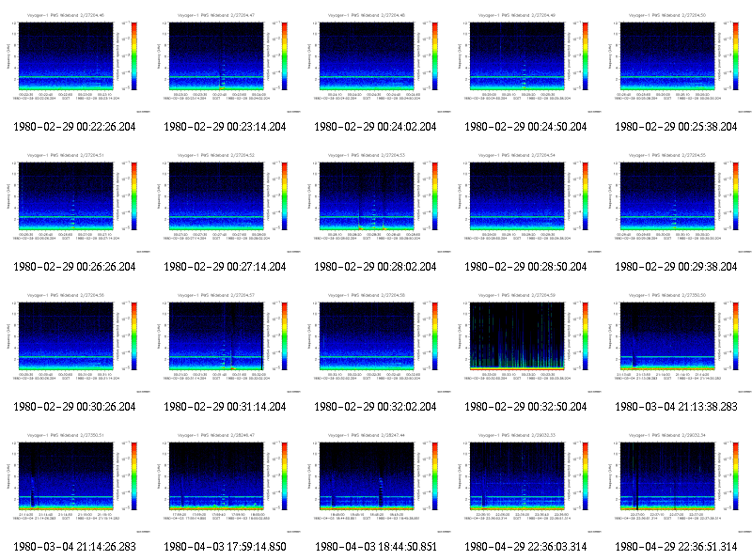Click caption text 1980-04-29 22:36:51.314
This screenshot has height=560, width=752.
pos(676,547)
